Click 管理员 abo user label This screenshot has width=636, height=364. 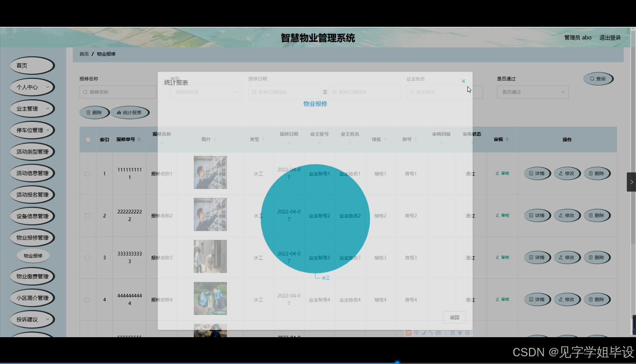578,38
